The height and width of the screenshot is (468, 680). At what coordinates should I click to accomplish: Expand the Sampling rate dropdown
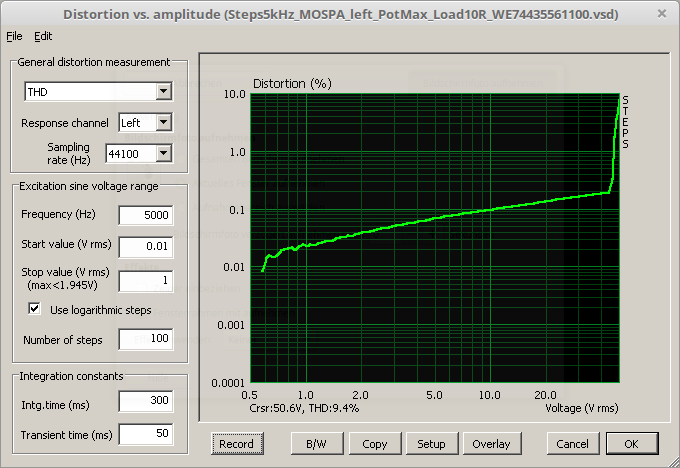coord(163,153)
